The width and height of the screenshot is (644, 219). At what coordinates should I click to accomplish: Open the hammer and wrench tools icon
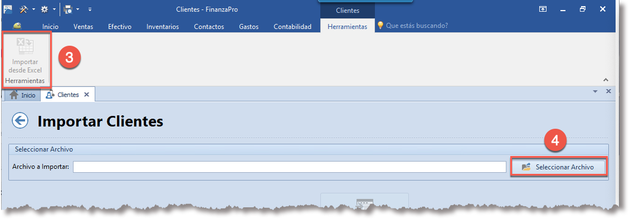point(23,9)
